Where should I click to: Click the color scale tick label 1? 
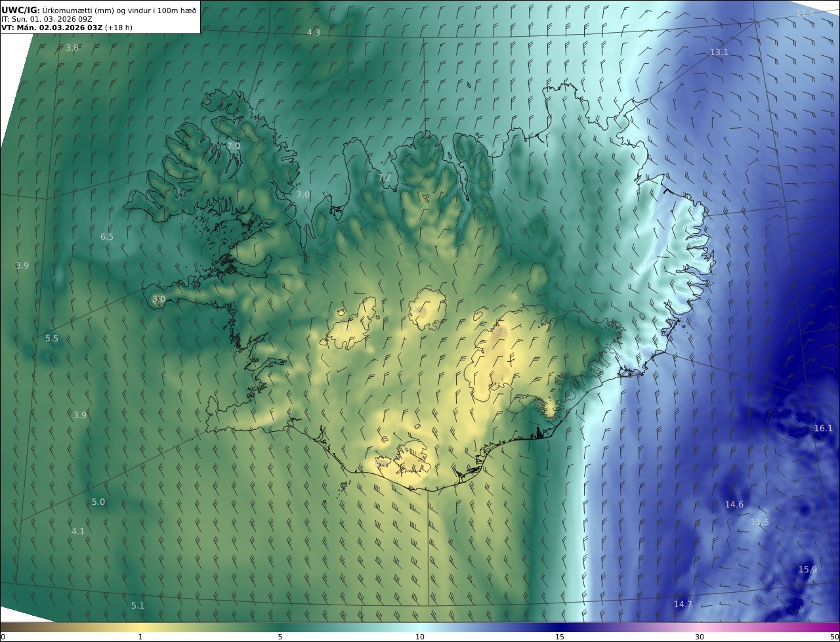(x=140, y=637)
